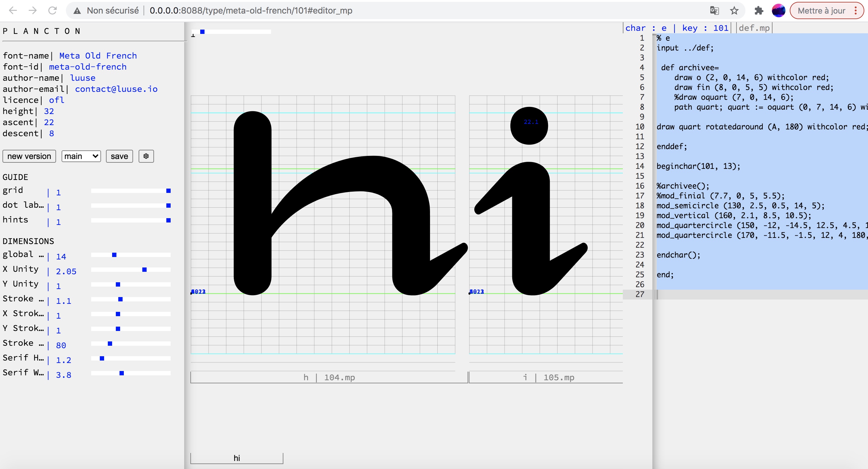
Task: Click the new version button
Action: click(x=29, y=156)
